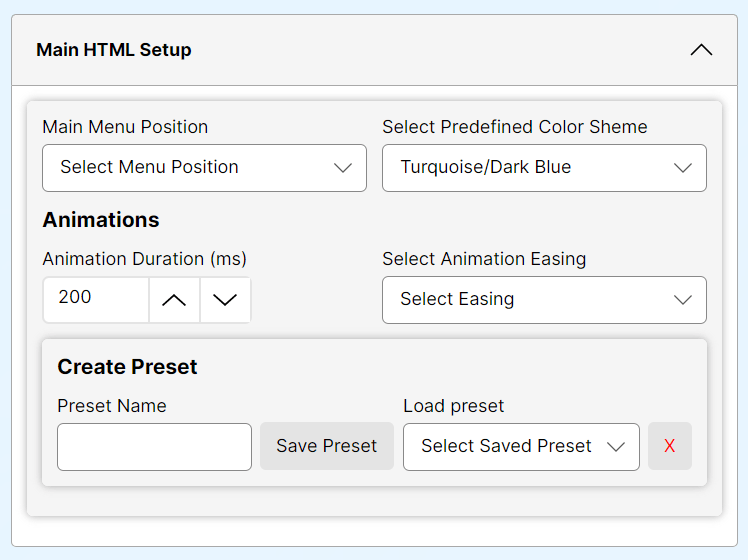The image size is (748, 560).
Task: Click the chevron icon of color scheme selector
Action: coord(683,168)
